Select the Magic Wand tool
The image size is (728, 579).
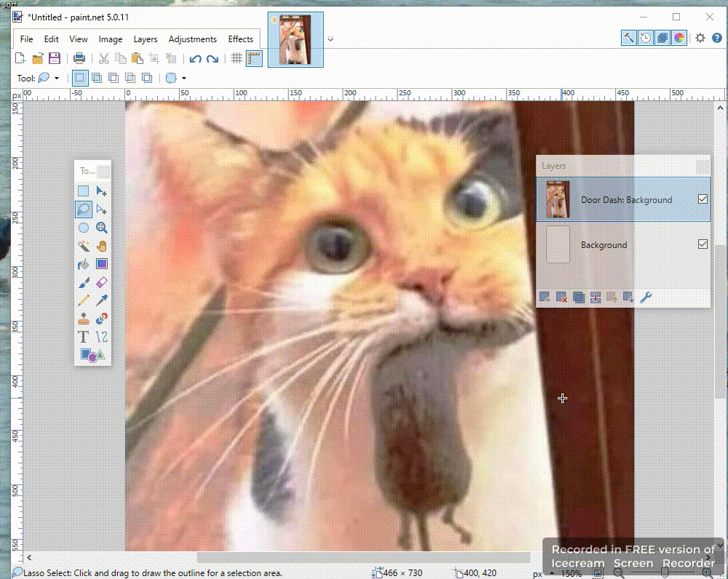pos(83,246)
